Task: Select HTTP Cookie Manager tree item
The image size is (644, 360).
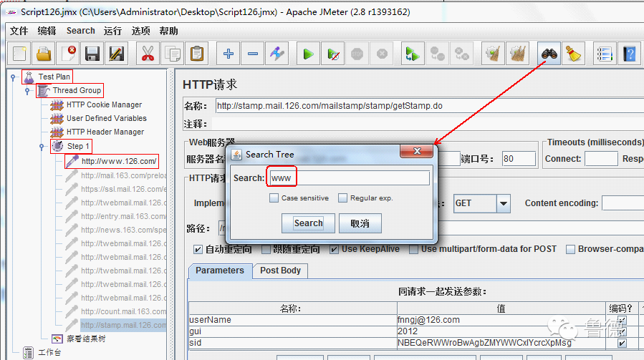Action: (x=105, y=104)
